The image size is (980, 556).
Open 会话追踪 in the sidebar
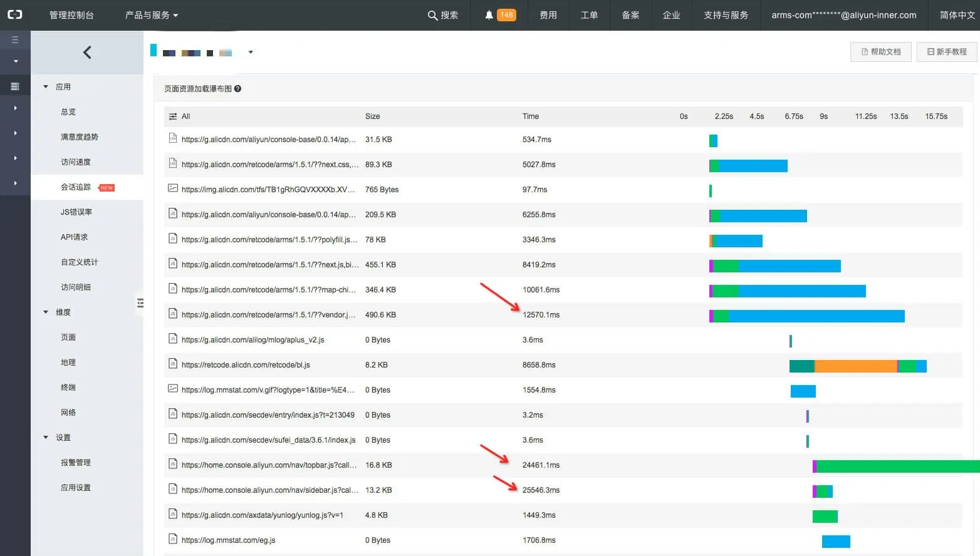coord(76,187)
